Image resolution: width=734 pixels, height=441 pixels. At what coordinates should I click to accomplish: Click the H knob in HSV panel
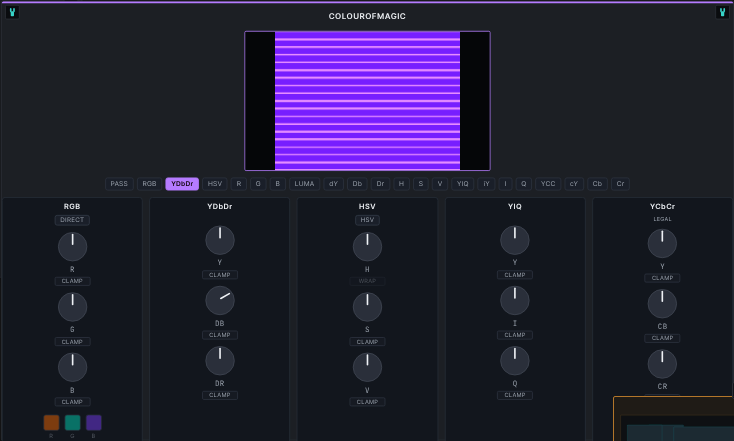367,247
